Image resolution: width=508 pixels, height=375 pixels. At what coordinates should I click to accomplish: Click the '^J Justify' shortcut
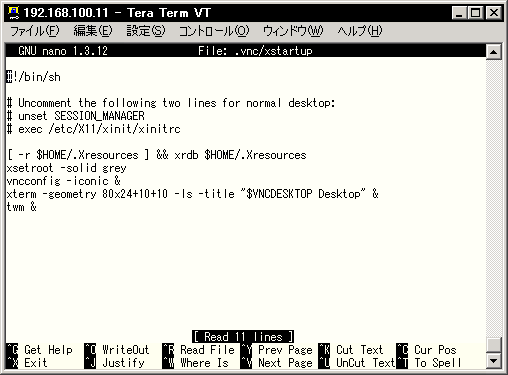114,363
